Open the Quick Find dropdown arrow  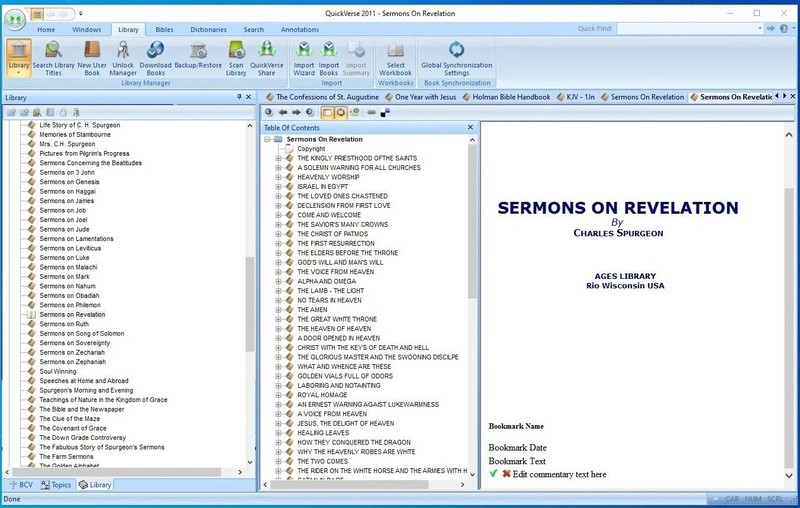(760, 29)
